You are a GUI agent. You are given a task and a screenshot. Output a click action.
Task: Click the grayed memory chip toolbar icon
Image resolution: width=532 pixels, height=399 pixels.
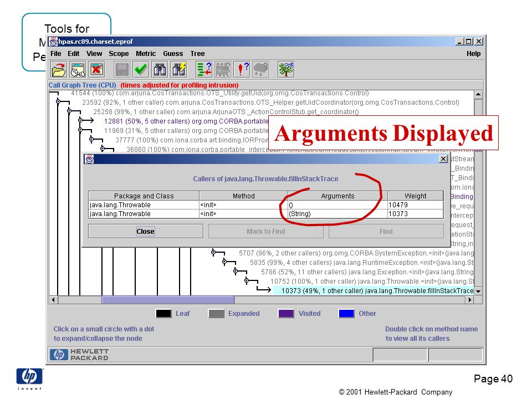point(261,70)
